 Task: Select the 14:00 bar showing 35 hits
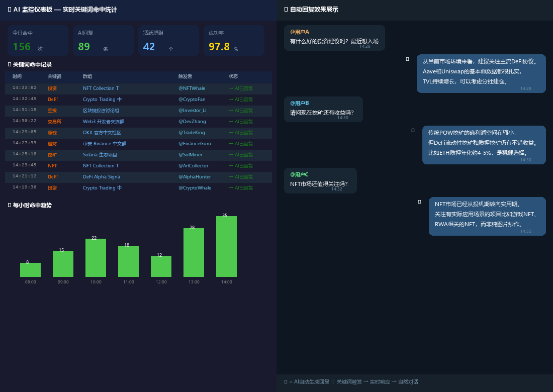click(226, 246)
